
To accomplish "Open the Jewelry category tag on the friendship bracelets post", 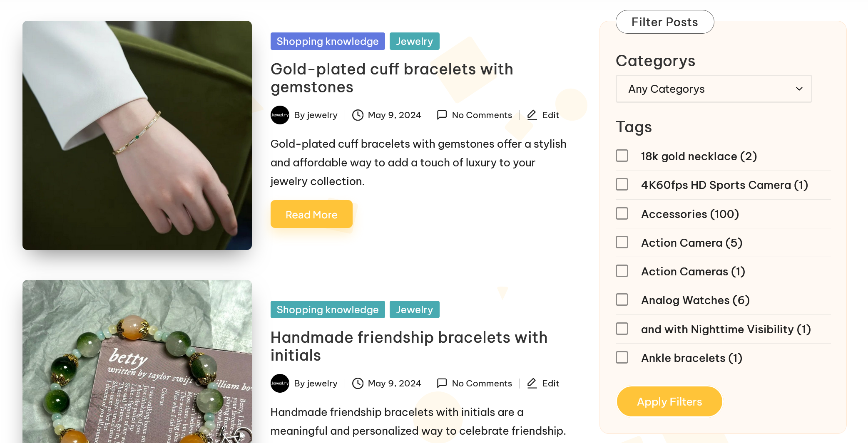I will [414, 310].
